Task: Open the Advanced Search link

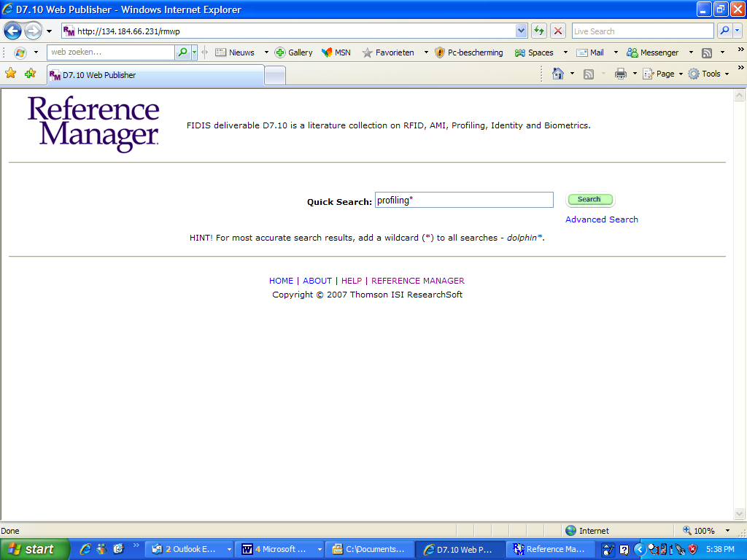Action: pyautogui.click(x=601, y=219)
